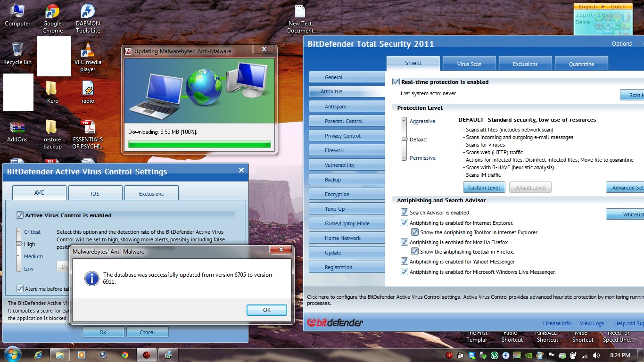Go to Parental Control in the sidebar
644x362 pixels.
point(347,121)
